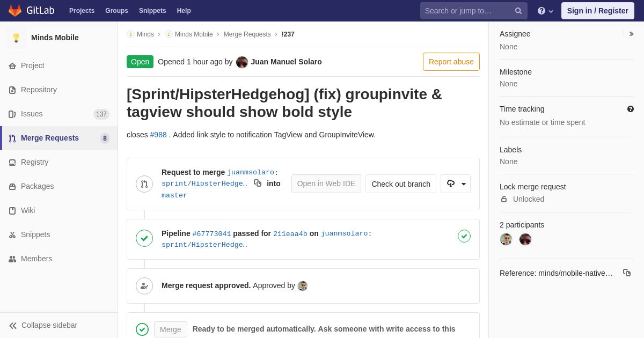This screenshot has height=338, width=644.
Task: Click juanmsolaro link in Request to merge
Action: pyautogui.click(x=251, y=173)
